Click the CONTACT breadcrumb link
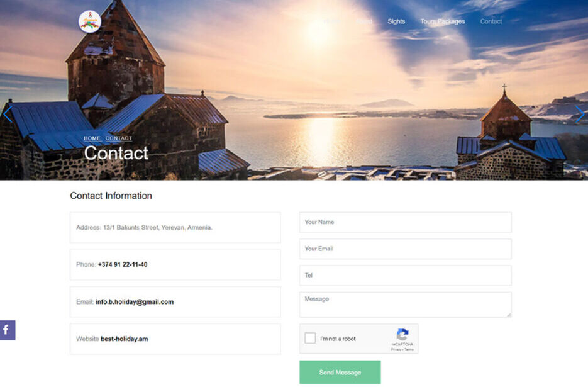The width and height of the screenshot is (588, 387). (118, 138)
